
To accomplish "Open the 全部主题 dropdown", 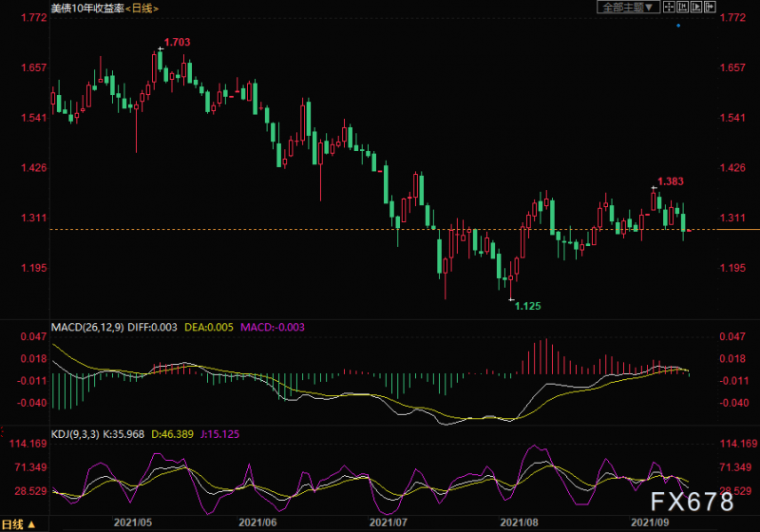I will click(628, 8).
